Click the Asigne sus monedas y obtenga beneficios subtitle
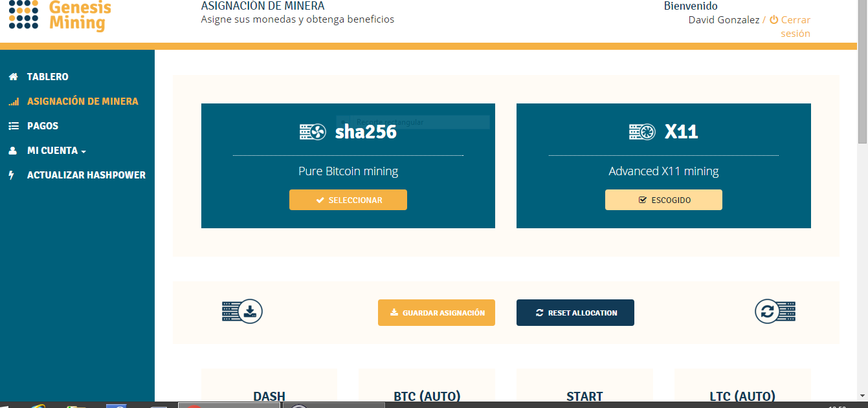Viewport: 868px width, 408px height. [298, 19]
